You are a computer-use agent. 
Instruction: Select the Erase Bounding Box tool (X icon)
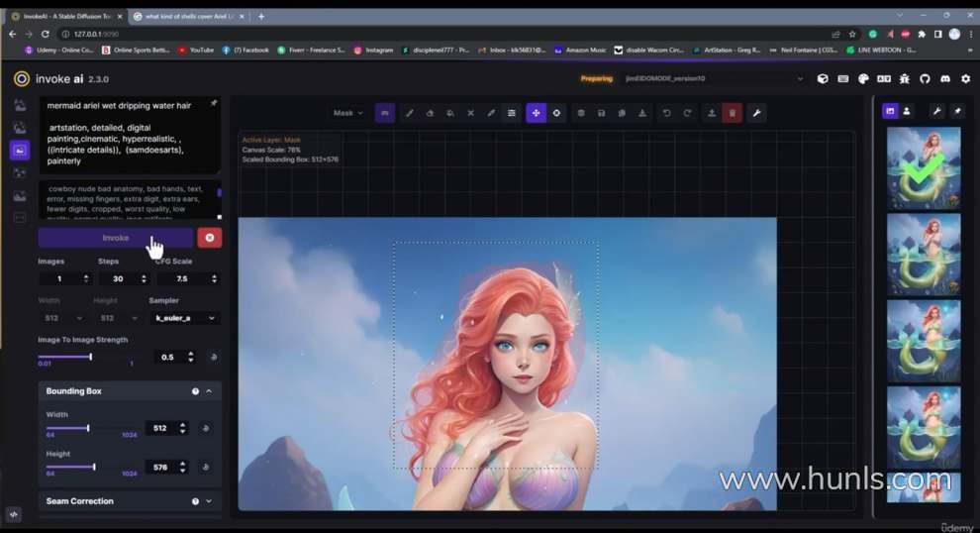click(470, 113)
